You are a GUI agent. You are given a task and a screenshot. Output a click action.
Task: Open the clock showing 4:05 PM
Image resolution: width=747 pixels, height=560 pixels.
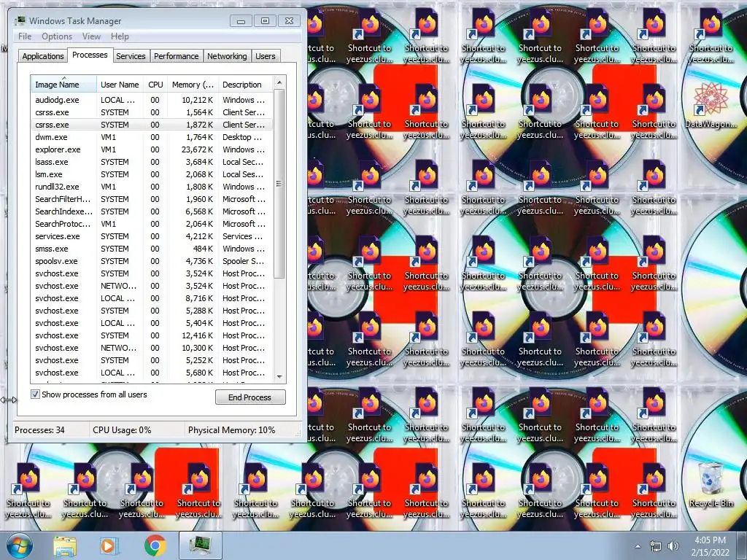click(710, 546)
